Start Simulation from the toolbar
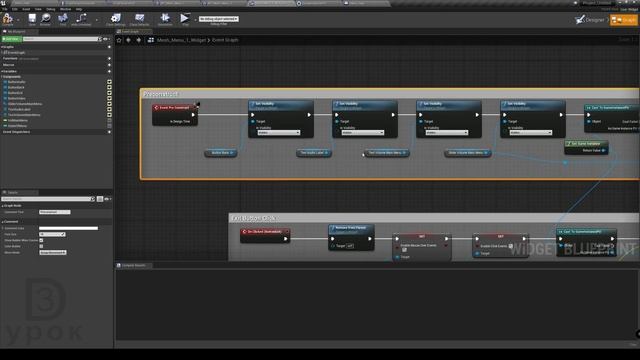 tap(165, 19)
